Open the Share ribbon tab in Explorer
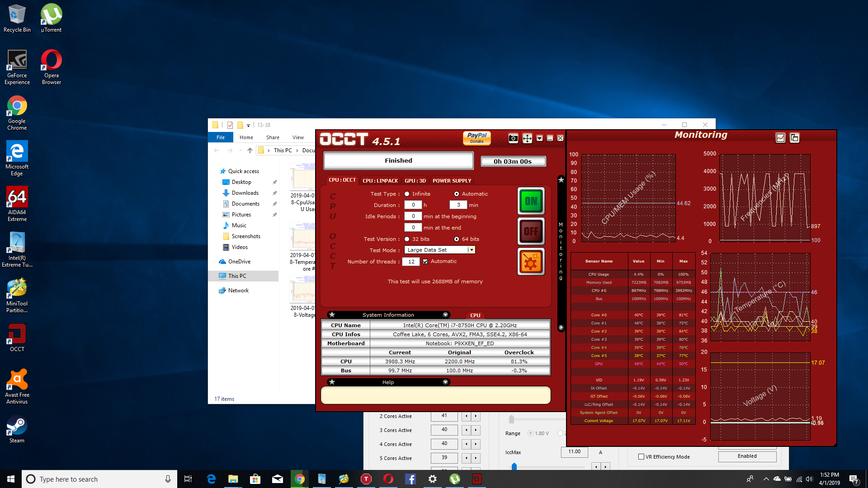 (273, 137)
